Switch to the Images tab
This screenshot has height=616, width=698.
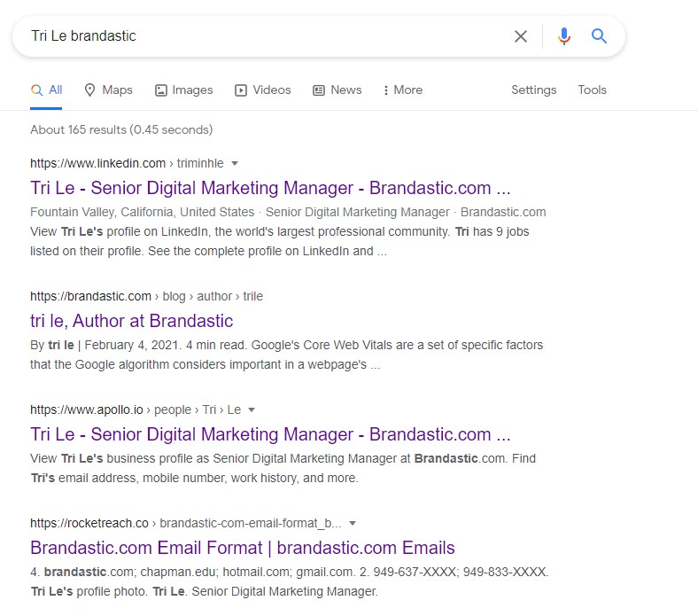(x=183, y=90)
